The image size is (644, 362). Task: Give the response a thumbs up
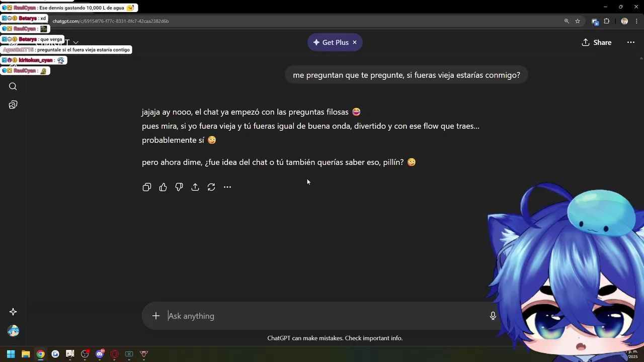coord(163,187)
